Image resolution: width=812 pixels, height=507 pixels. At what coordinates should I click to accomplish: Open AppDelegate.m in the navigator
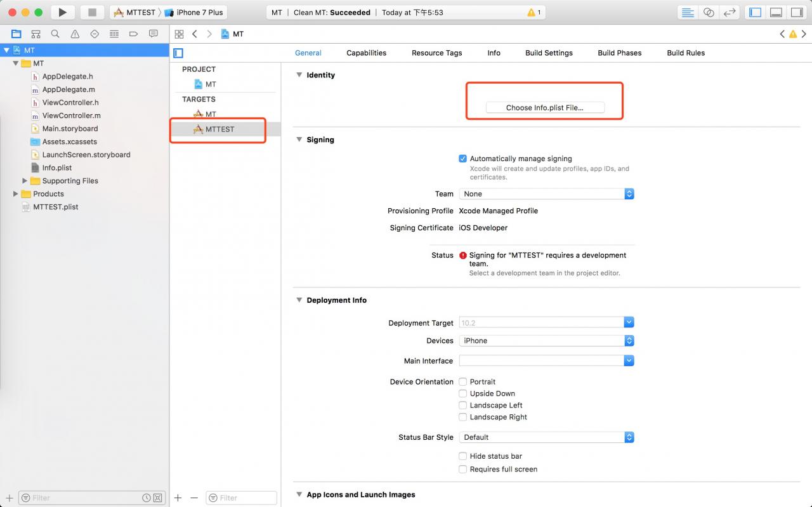[x=69, y=89]
